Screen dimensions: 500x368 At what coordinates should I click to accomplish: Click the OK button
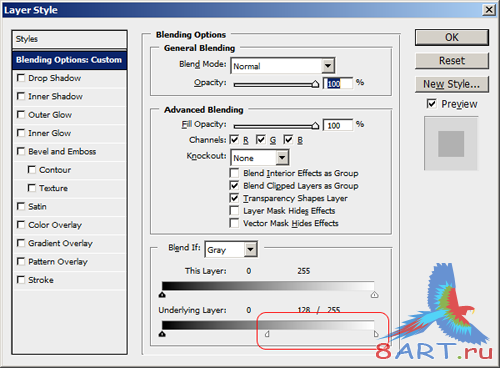pos(452,37)
